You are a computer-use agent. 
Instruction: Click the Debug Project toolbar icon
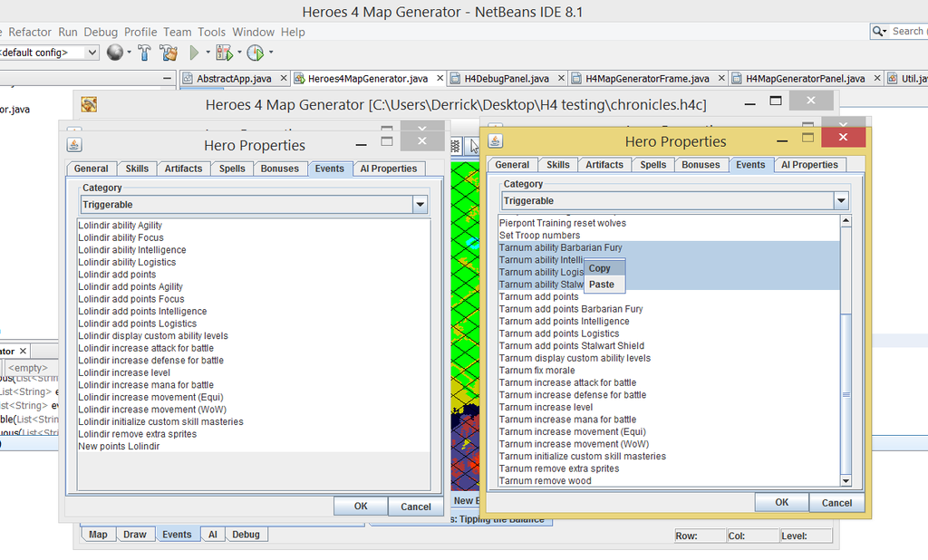tap(225, 53)
